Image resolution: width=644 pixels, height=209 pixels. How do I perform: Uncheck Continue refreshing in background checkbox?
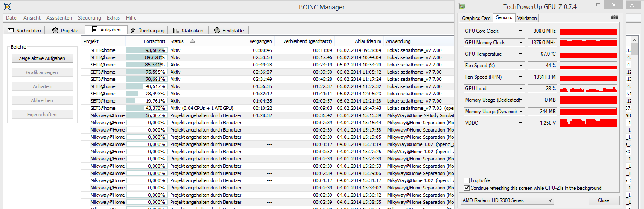click(x=467, y=188)
